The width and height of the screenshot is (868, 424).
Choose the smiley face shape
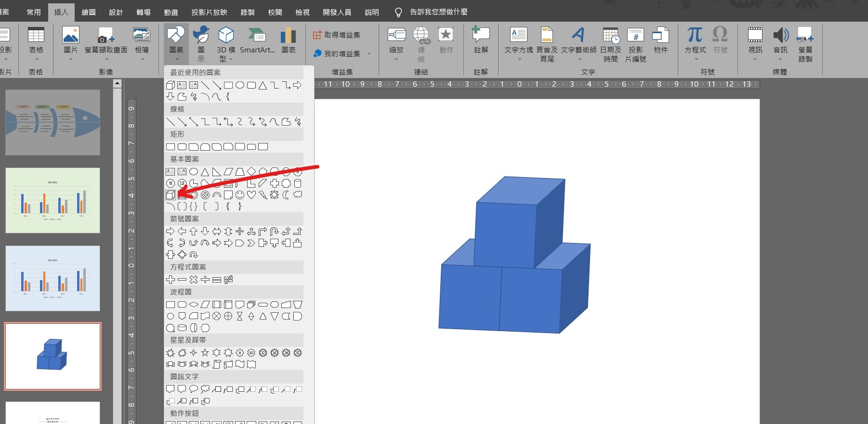(240, 195)
